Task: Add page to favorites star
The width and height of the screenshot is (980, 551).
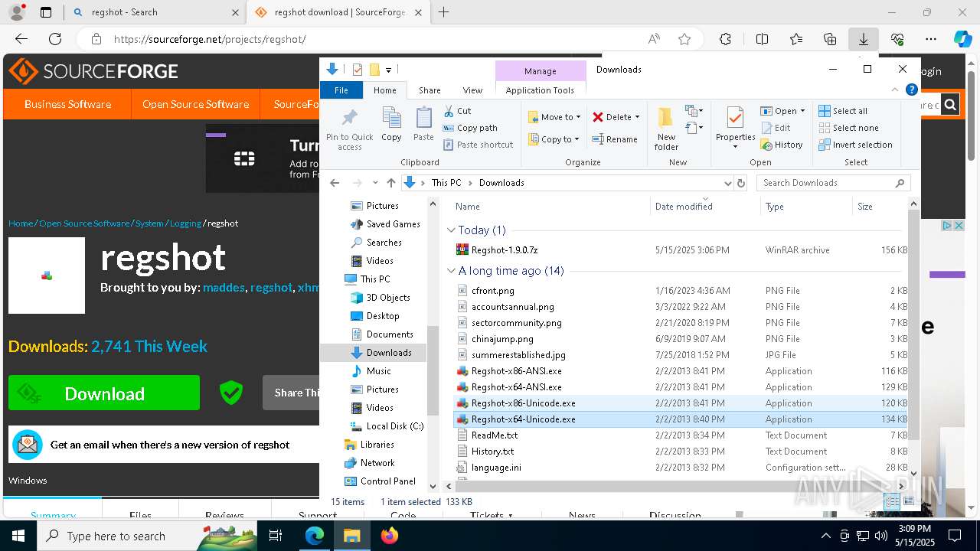Action: click(x=684, y=39)
